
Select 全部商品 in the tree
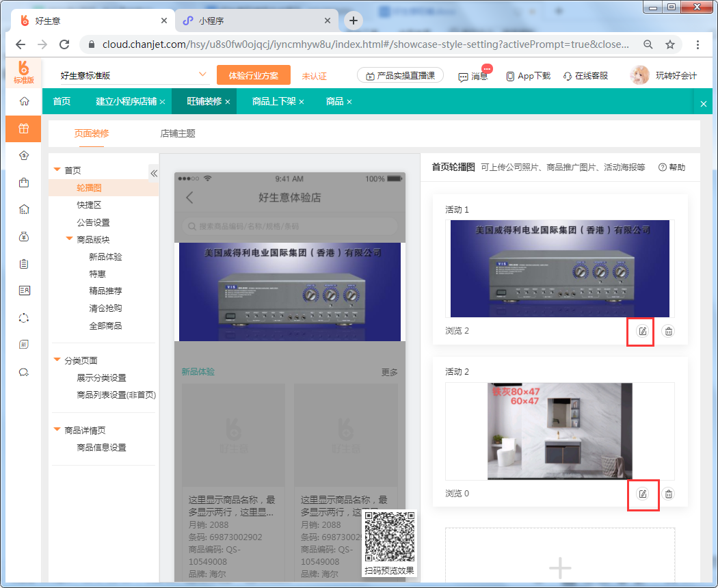coord(105,325)
